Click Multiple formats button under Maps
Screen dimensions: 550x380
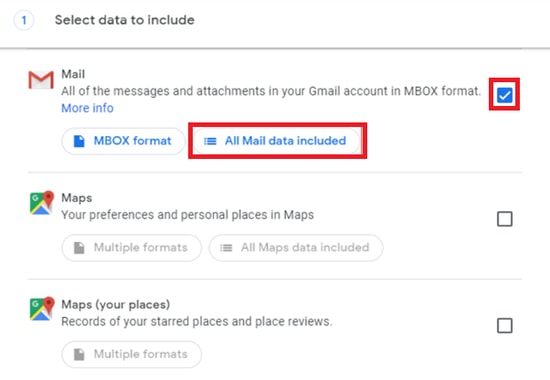(x=132, y=248)
